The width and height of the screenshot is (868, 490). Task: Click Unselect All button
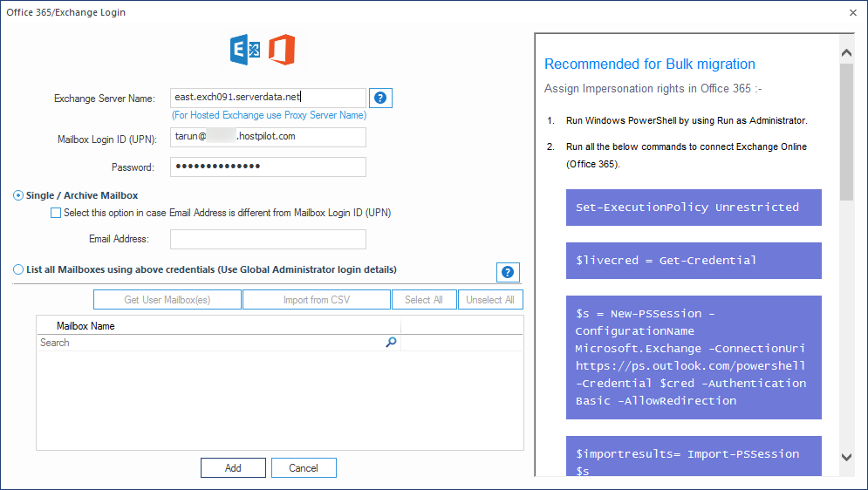(490, 300)
